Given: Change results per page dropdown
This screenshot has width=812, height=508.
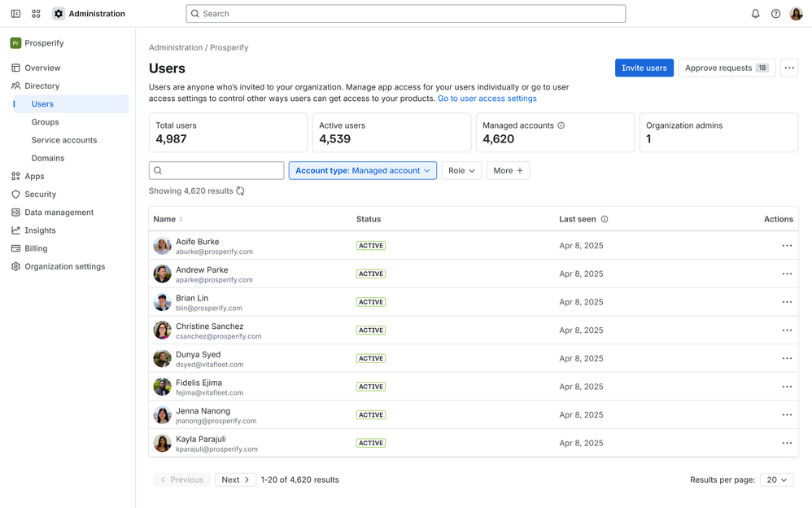Looking at the screenshot, I should (777, 480).
